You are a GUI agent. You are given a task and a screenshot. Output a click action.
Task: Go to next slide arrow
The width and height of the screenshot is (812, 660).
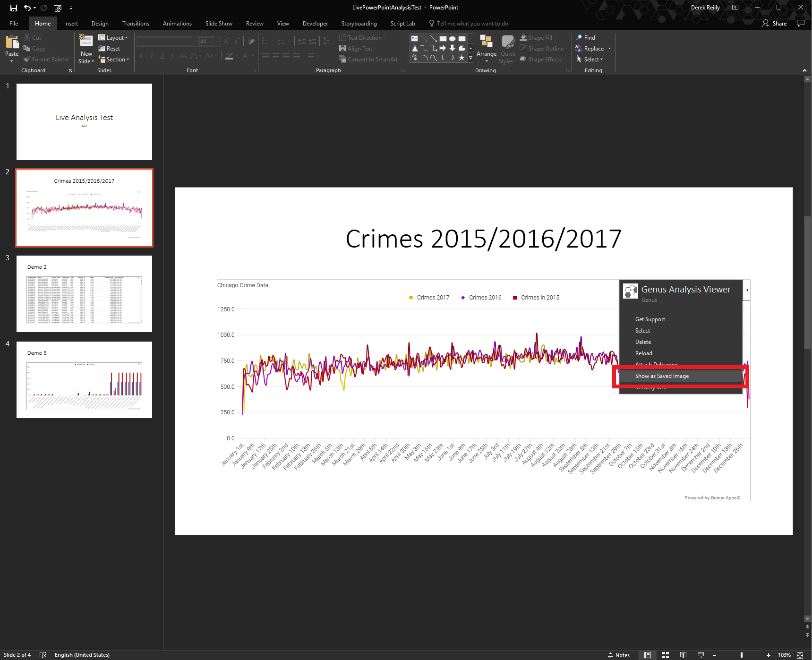[x=807, y=635]
